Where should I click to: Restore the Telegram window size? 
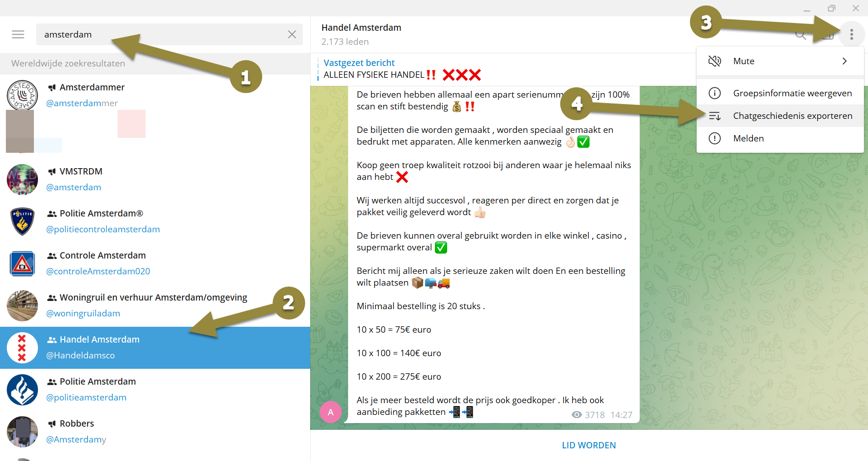pyautogui.click(x=831, y=8)
